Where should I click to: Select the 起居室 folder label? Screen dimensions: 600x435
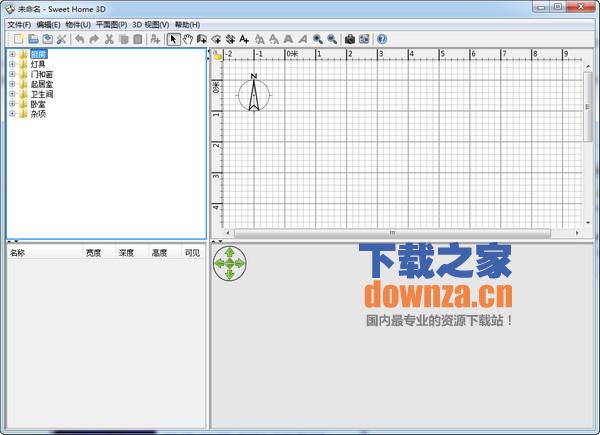point(42,84)
